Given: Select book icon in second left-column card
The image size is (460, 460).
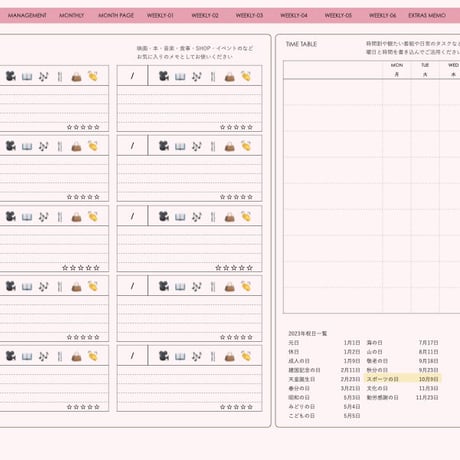Looking at the screenshot, I should point(27,147).
